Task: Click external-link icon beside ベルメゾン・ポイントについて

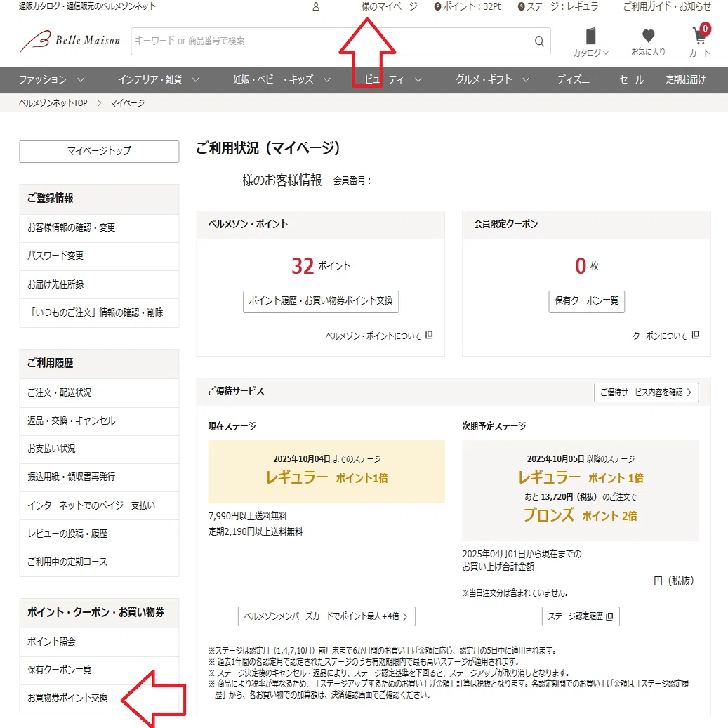Action: tap(429, 335)
